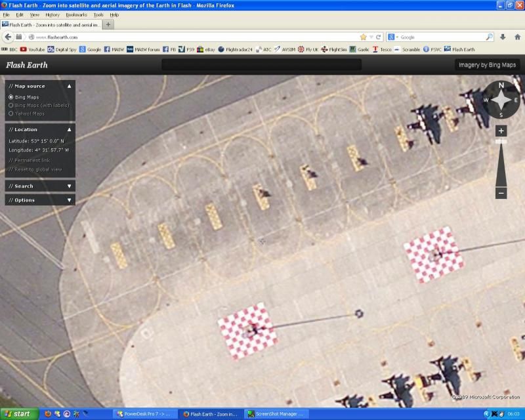Open the Digital Spy bookmark

click(x=62, y=49)
